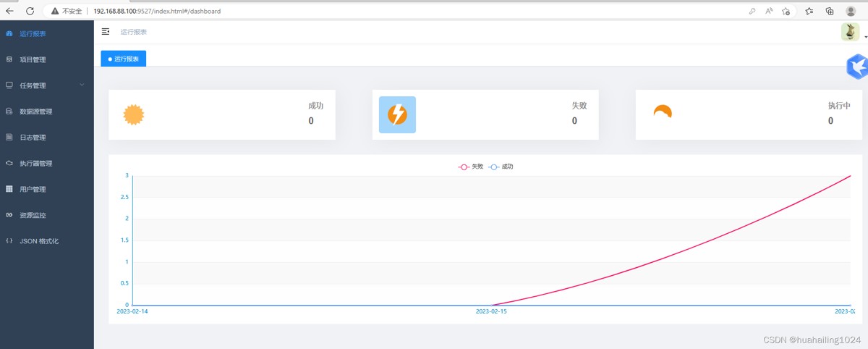This screenshot has width=868, height=349.
Task: Click the 运行报表 dashboard icon in sidebar
Action: click(9, 33)
